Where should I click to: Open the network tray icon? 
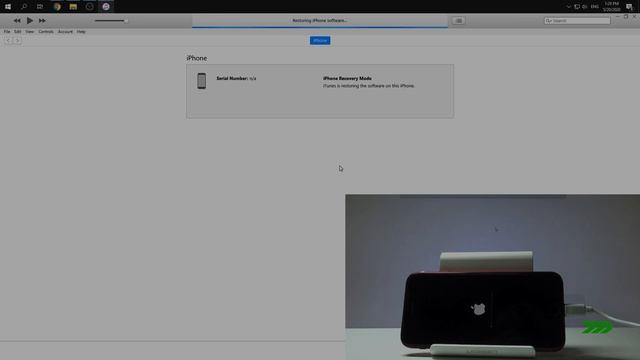pyautogui.click(x=577, y=7)
